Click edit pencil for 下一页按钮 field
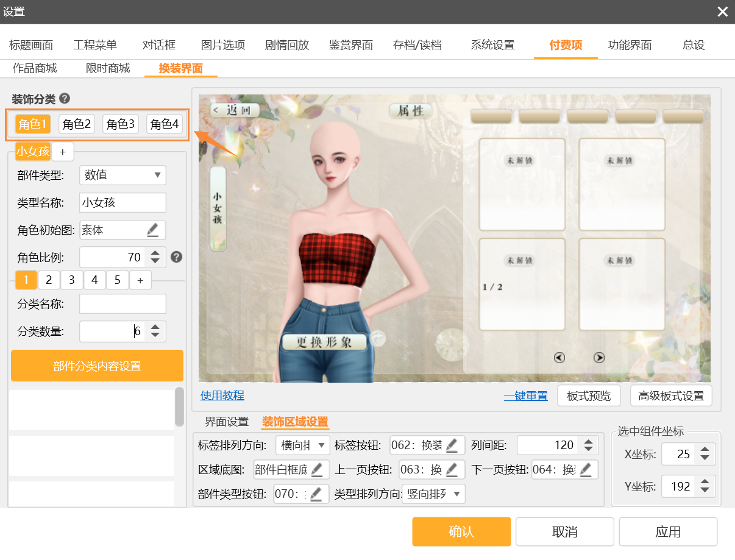The height and width of the screenshot is (560, 735). 586,469
